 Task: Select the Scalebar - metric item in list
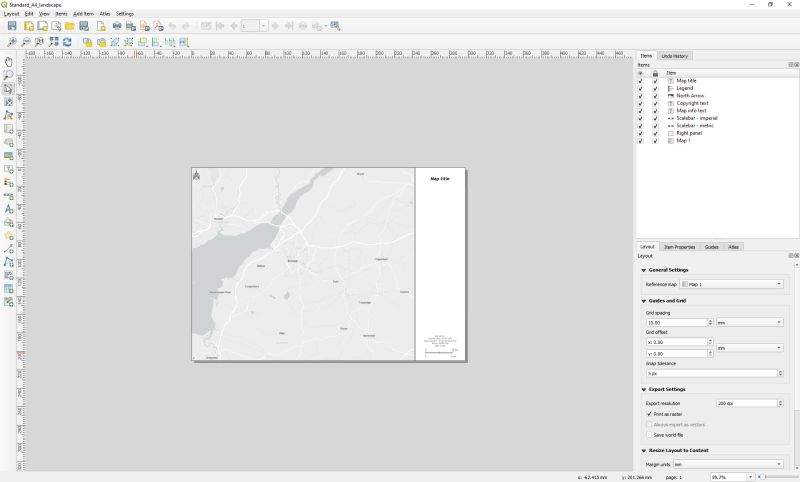click(695, 125)
